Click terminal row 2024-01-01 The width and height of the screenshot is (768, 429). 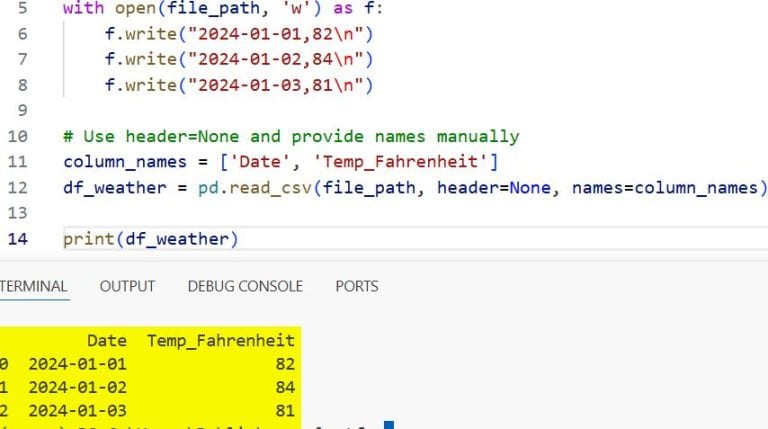coord(147,364)
